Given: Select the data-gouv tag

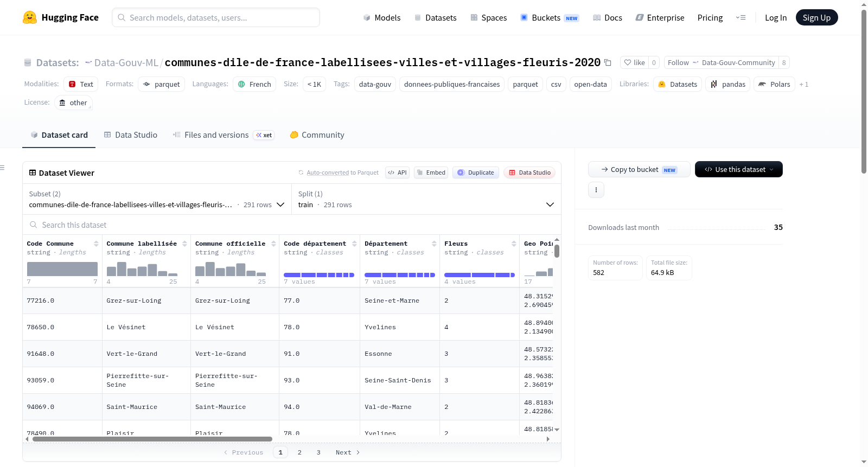Looking at the screenshot, I should pyautogui.click(x=375, y=84).
